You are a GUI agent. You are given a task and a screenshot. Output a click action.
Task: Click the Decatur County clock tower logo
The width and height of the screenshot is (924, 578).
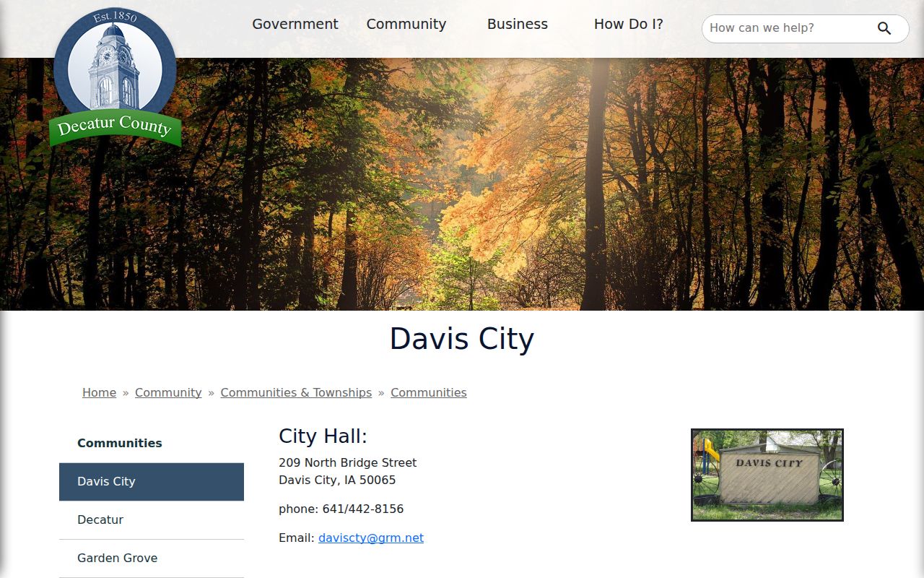(x=115, y=78)
